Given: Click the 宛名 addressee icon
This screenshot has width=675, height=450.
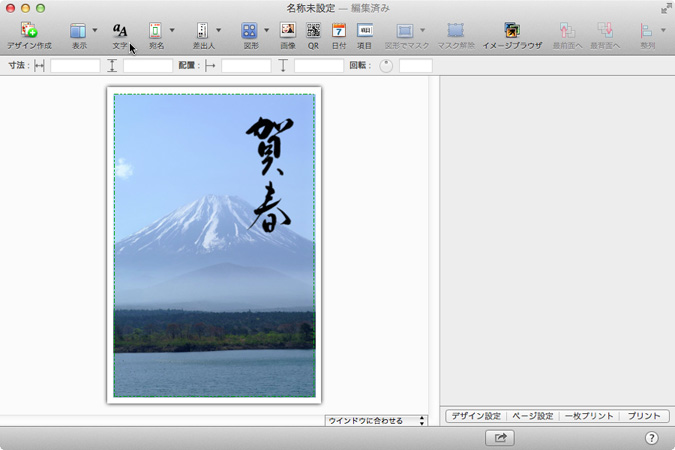Looking at the screenshot, I should point(156,32).
